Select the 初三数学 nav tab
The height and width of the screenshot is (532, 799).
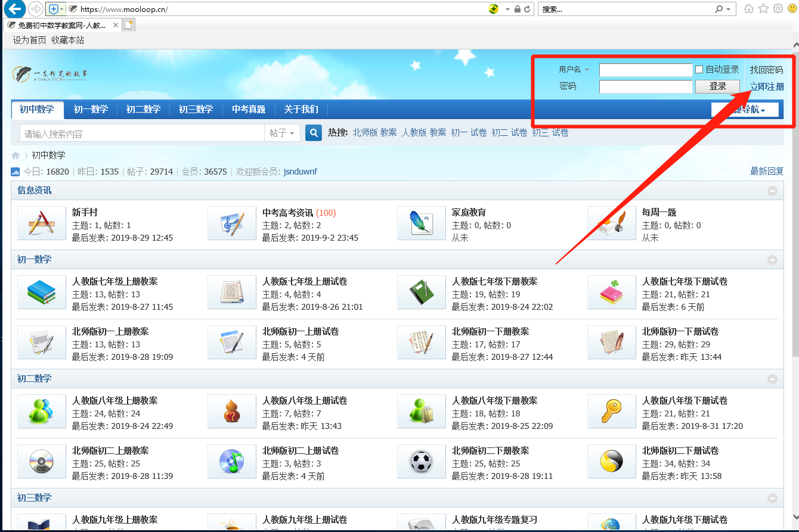click(x=196, y=110)
